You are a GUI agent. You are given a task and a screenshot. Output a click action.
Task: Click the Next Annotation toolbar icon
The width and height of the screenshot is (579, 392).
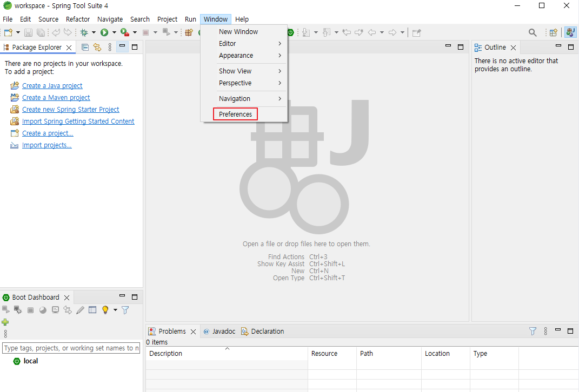[306, 32]
